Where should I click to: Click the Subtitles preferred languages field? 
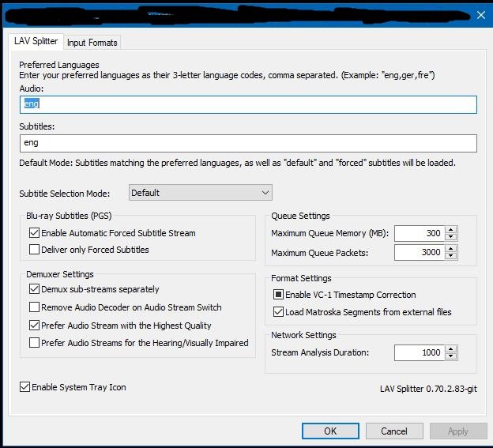pos(248,143)
